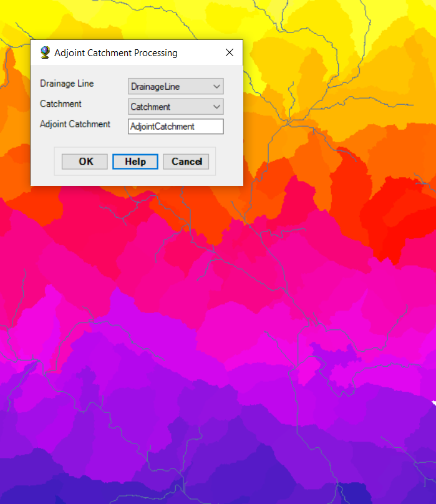Cancel the adjoint catchment dialog
Viewport: 436px width, 504px height.
point(186,162)
